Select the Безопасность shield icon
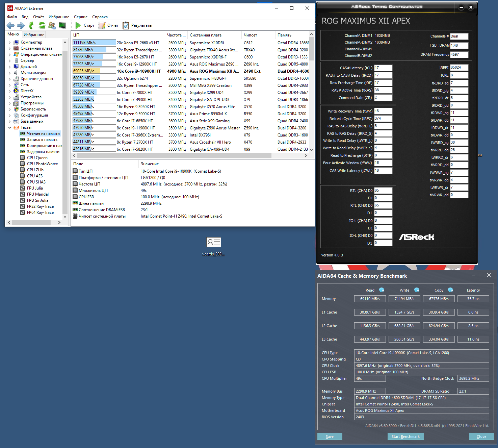The height and width of the screenshot is (448, 498). [x=16, y=109]
